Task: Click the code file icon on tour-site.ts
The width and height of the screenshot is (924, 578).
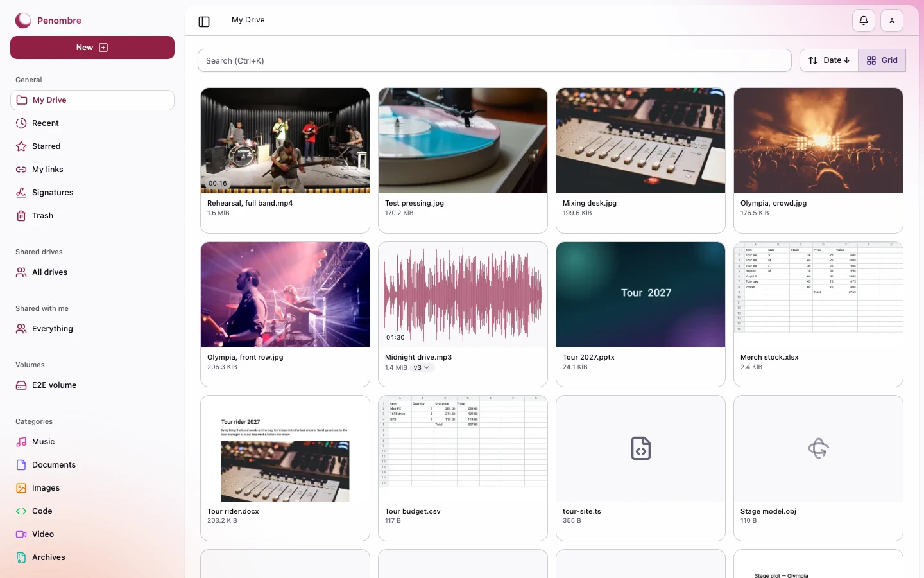Action: click(640, 448)
